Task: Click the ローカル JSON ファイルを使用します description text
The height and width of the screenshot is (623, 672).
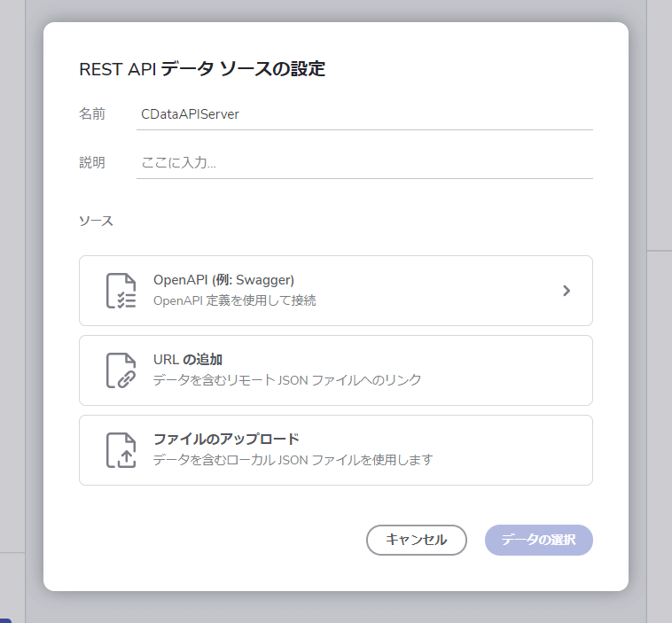Action: (x=293, y=460)
